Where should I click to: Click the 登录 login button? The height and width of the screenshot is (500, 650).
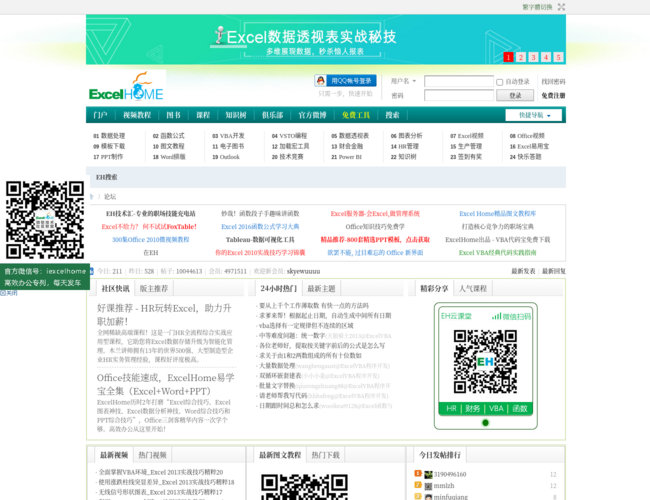(515, 95)
